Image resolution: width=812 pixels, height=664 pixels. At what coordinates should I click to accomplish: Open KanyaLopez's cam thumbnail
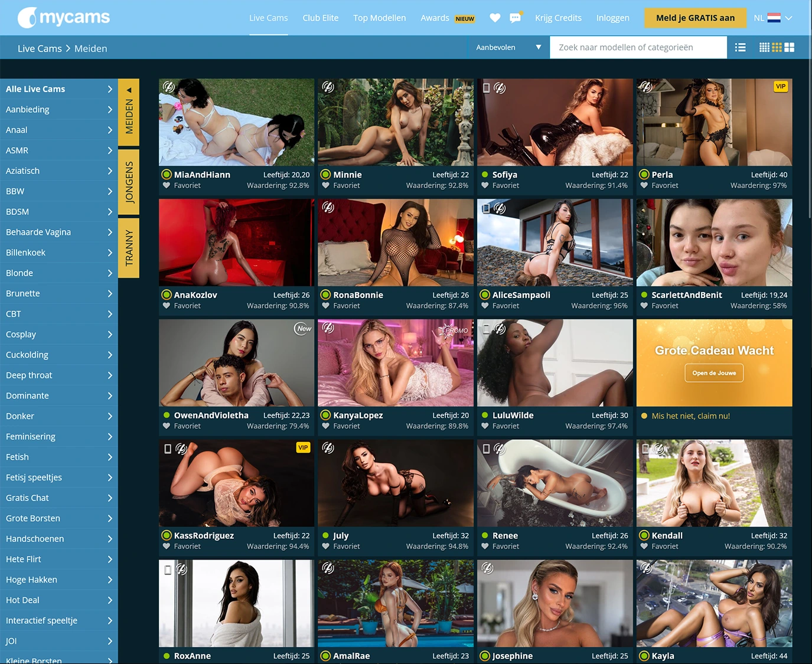(396, 363)
